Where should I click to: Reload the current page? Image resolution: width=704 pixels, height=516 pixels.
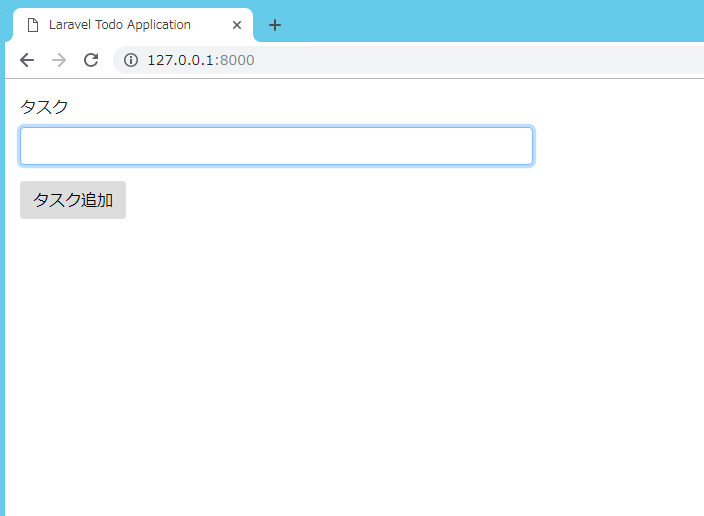point(91,60)
